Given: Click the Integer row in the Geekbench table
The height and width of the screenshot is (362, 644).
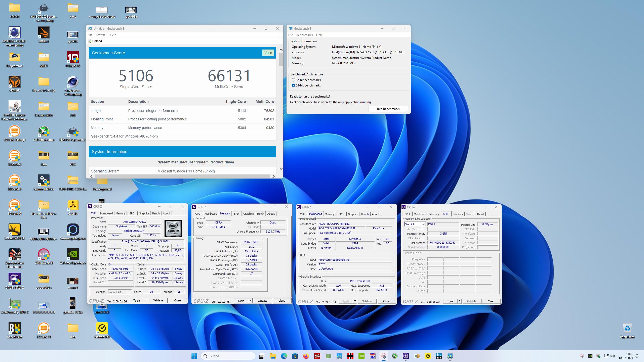Looking at the screenshot, I should coord(182,111).
